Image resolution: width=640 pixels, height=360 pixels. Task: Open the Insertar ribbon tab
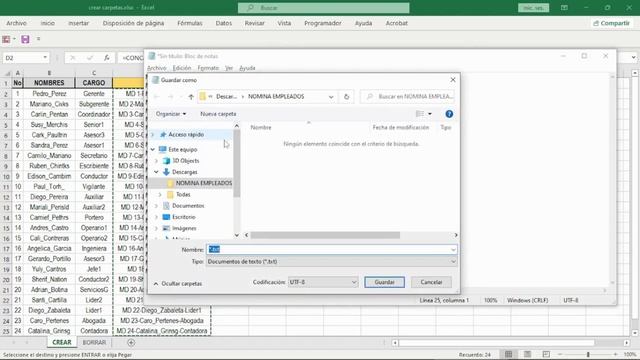78,23
